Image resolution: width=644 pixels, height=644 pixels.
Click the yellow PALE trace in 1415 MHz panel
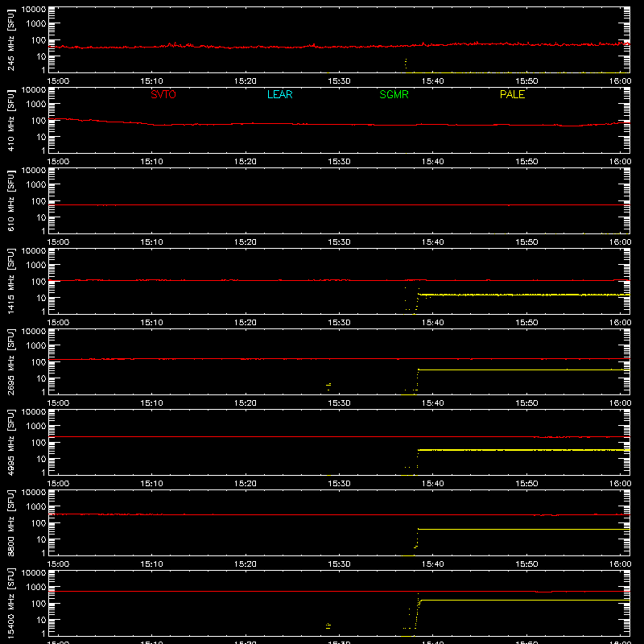tap(524, 295)
